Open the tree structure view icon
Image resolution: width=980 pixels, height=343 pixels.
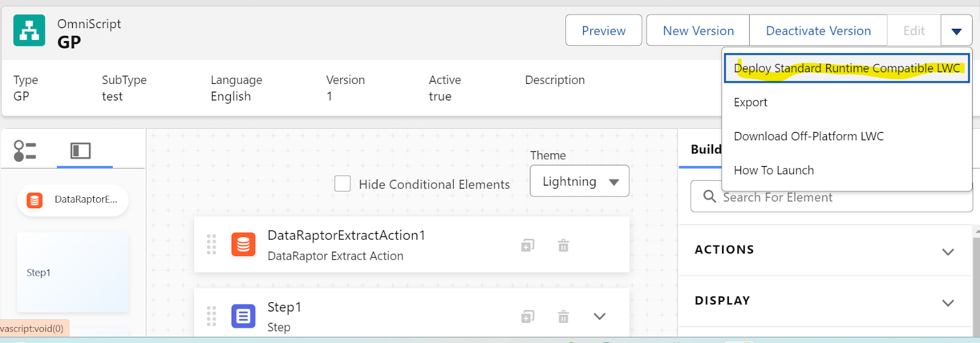24,151
